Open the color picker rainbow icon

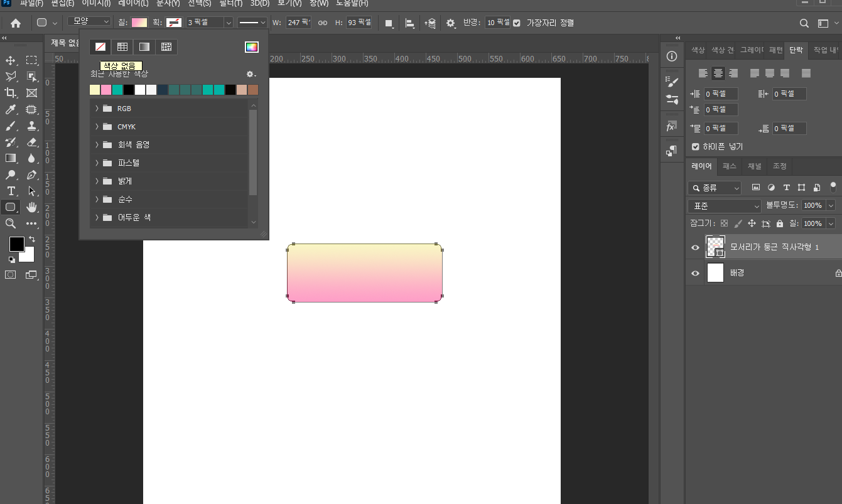tap(252, 47)
